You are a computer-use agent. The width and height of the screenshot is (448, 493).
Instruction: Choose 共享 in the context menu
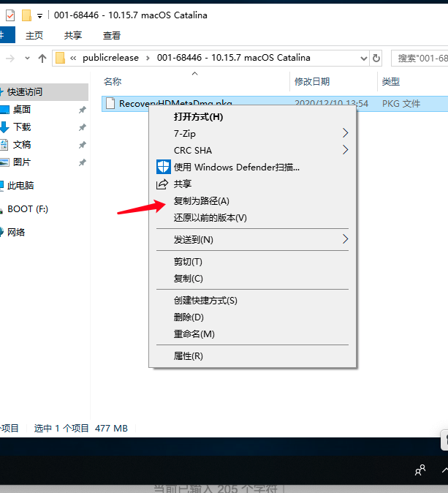[252, 184]
